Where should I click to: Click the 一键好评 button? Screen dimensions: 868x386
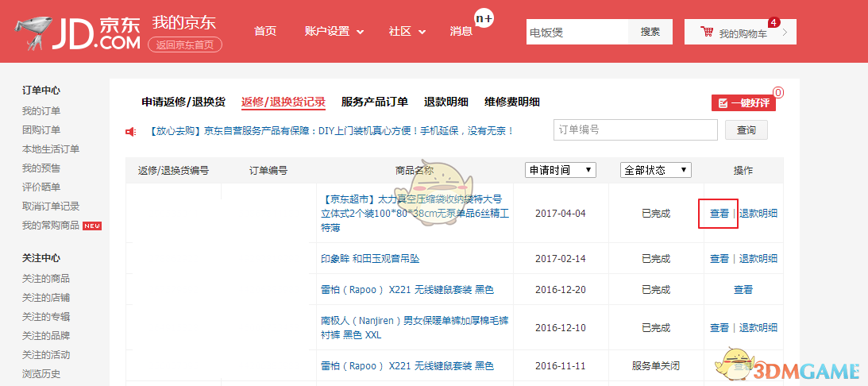743,103
